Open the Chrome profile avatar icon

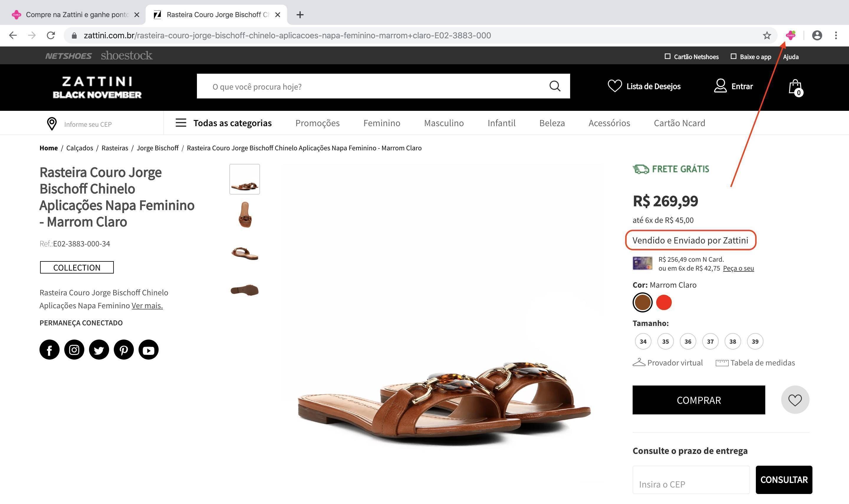click(817, 35)
